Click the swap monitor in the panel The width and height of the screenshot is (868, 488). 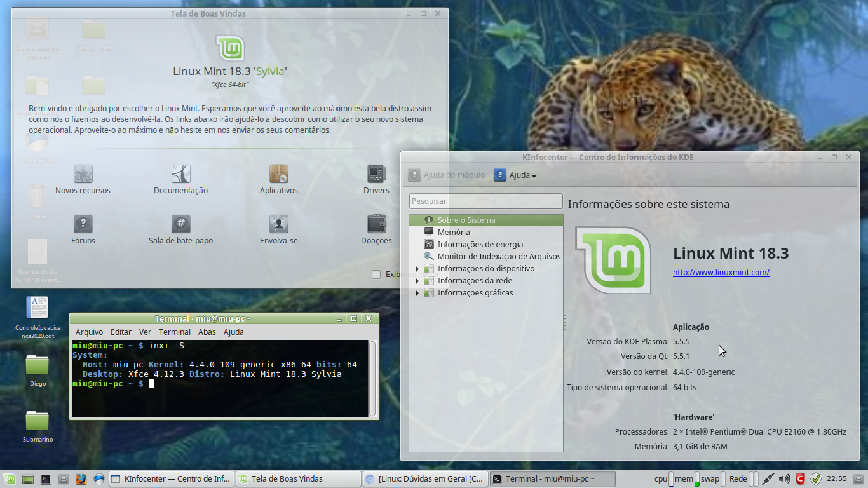click(x=713, y=479)
